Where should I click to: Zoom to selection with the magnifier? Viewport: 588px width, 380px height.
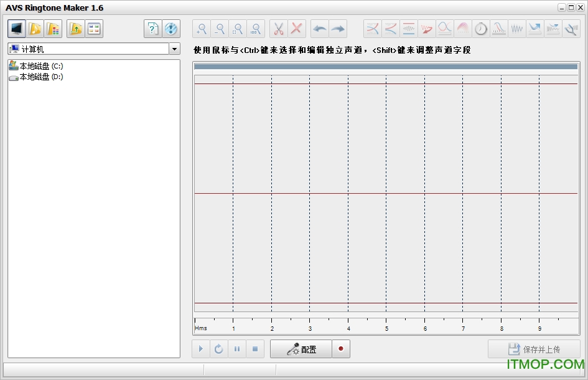238,29
